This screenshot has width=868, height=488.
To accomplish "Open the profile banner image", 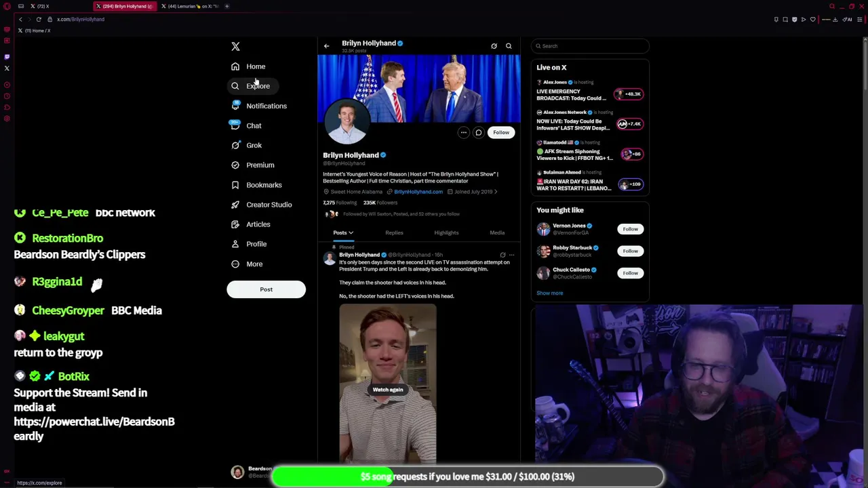I will click(419, 88).
